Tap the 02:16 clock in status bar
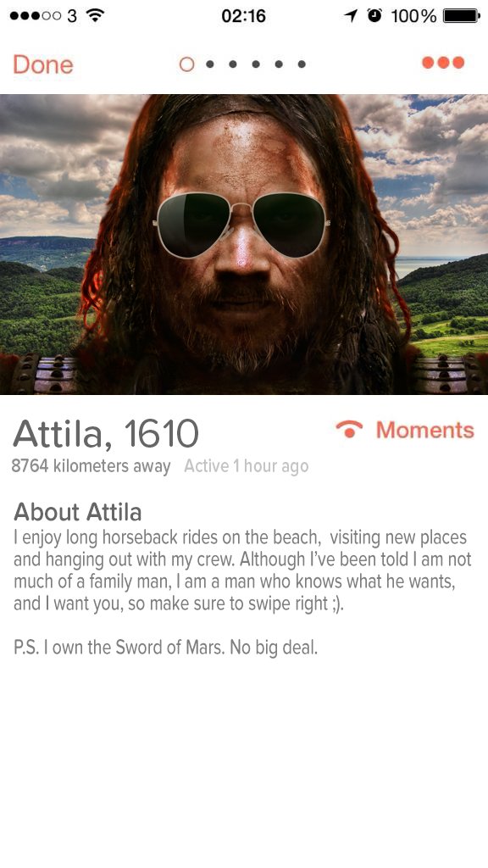Viewport: 488px width, 868px height. click(x=243, y=15)
